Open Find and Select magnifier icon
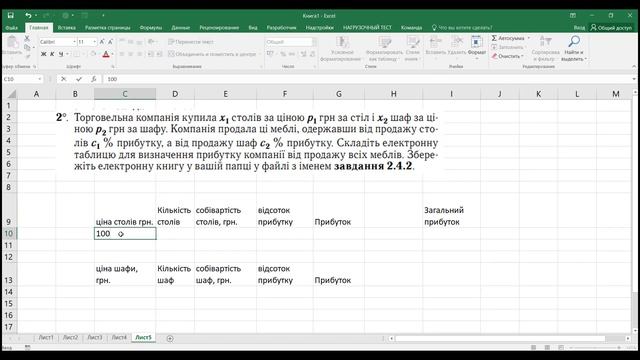The image size is (640, 360). click(574, 48)
